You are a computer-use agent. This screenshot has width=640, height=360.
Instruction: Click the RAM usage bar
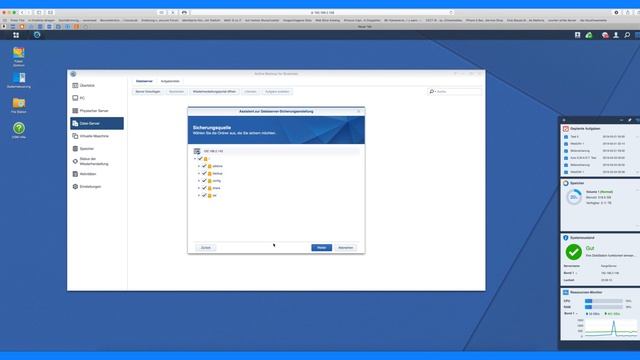(x=604, y=307)
